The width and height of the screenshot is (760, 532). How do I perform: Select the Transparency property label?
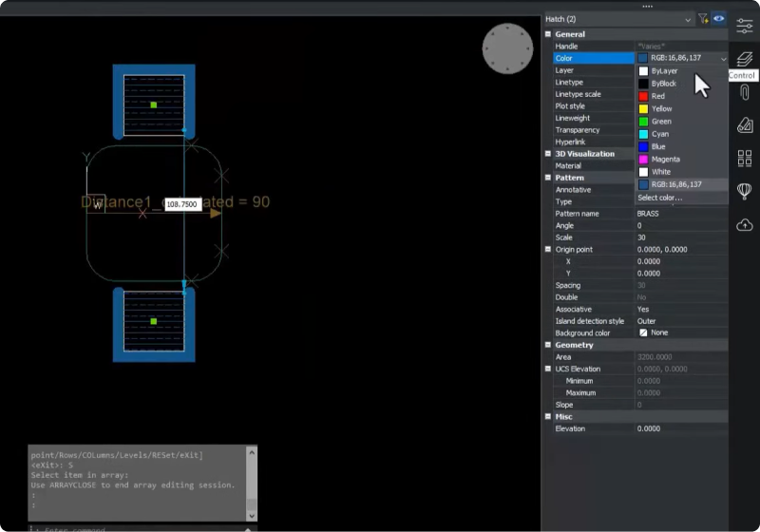point(578,130)
